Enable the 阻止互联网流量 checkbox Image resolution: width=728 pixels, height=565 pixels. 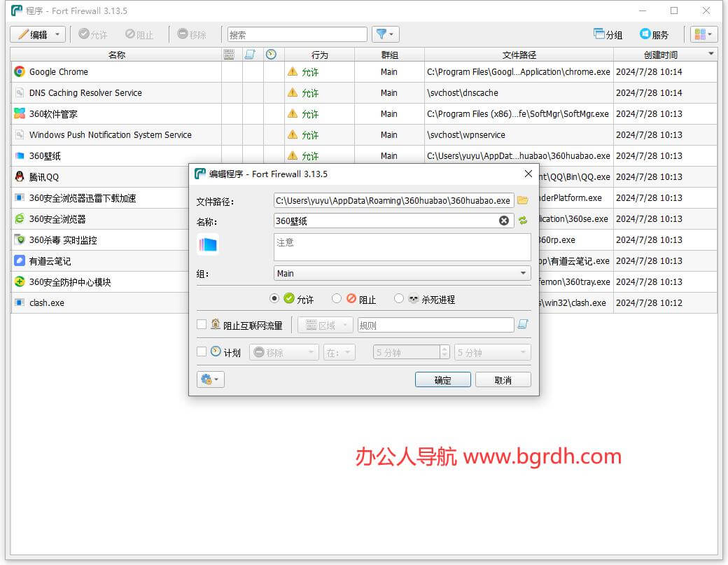tap(202, 324)
